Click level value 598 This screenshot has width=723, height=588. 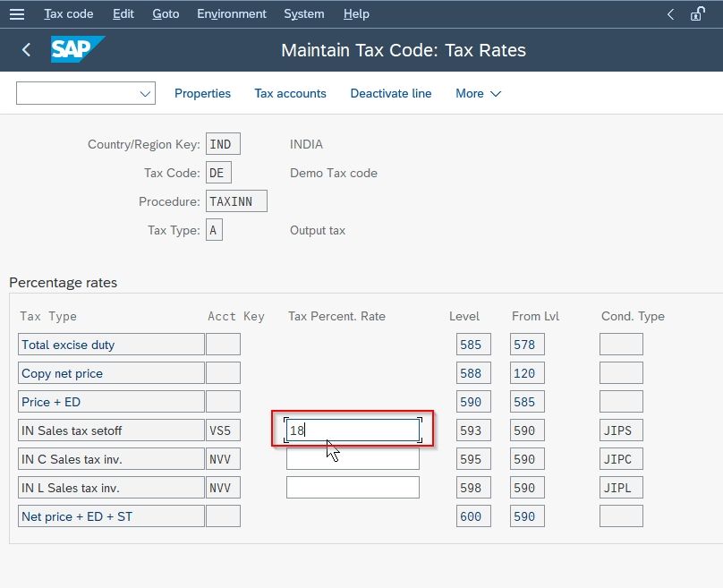click(x=473, y=488)
